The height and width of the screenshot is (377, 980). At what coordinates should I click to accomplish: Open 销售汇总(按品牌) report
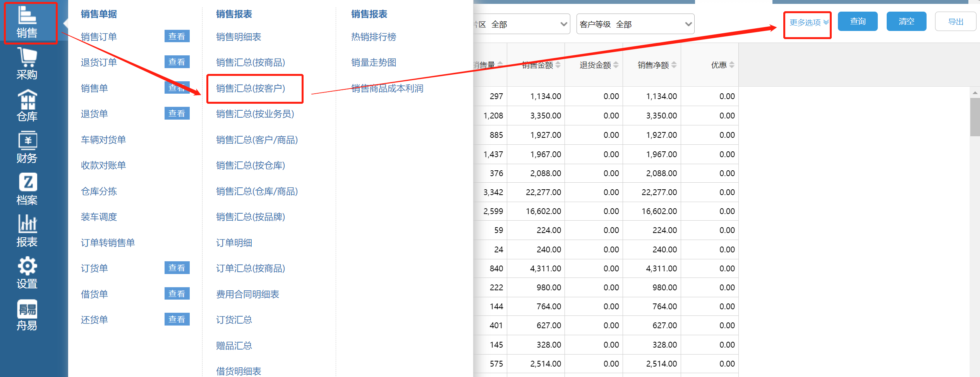pyautogui.click(x=251, y=217)
